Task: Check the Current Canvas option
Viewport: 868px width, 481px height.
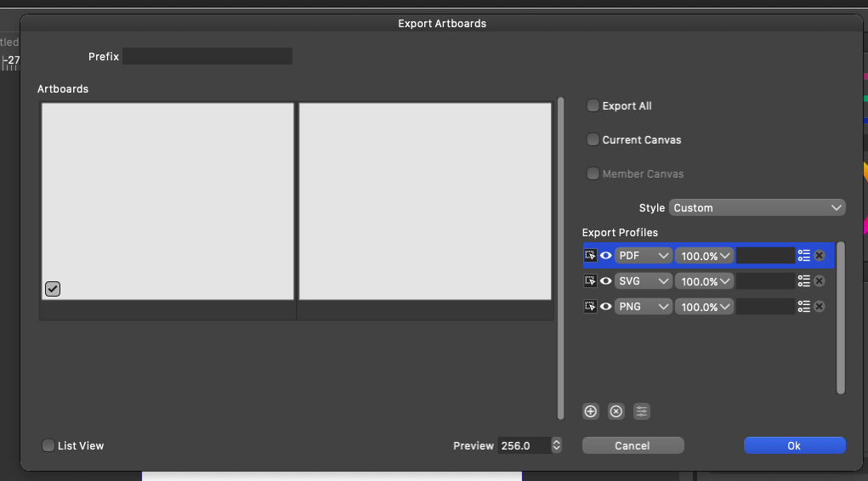Action: click(593, 140)
